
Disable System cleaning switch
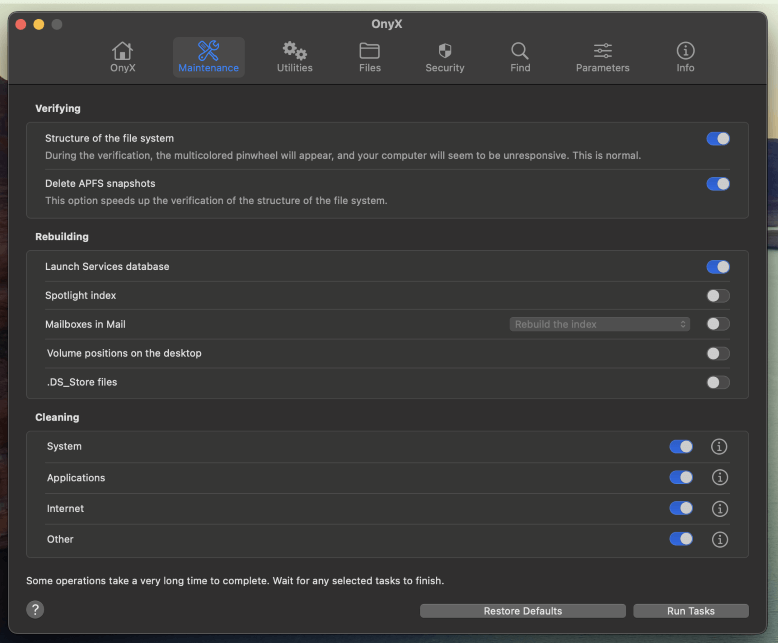(x=681, y=447)
